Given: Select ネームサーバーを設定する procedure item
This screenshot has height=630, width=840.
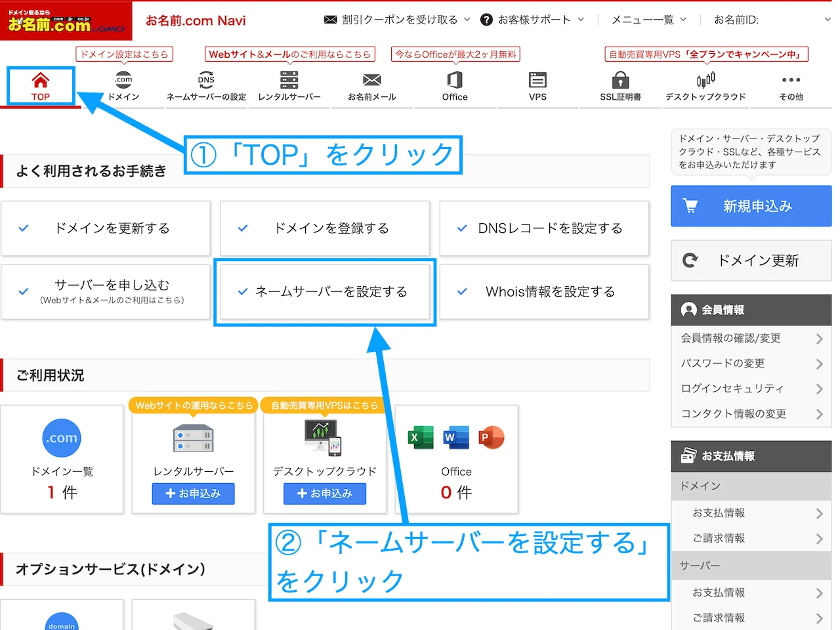Looking at the screenshot, I should click(x=324, y=292).
